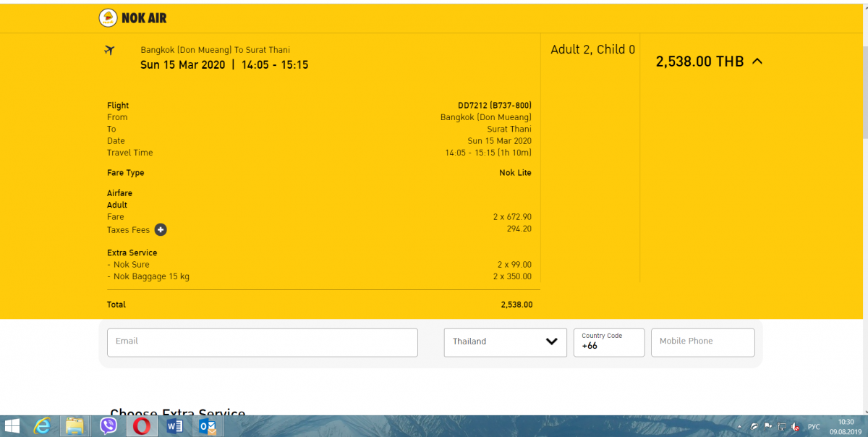Open File Explorer from the taskbar

tap(75, 426)
